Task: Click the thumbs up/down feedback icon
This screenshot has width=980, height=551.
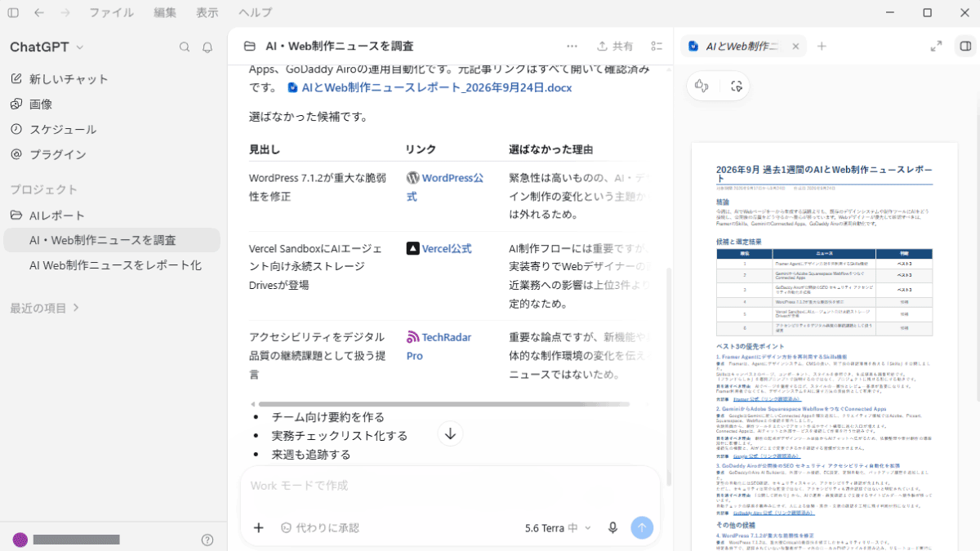Action: (702, 86)
